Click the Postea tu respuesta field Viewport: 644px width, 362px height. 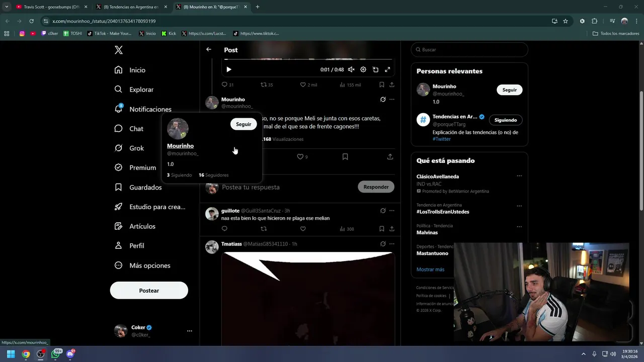click(x=287, y=187)
